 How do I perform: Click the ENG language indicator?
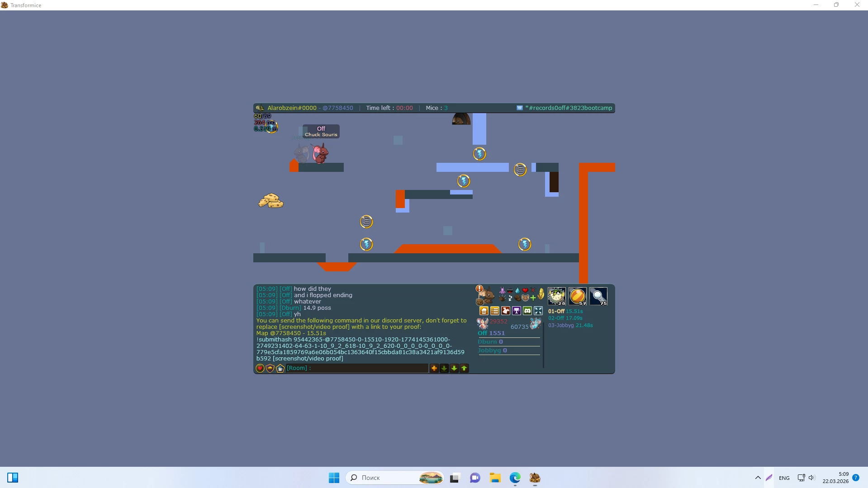(x=784, y=478)
